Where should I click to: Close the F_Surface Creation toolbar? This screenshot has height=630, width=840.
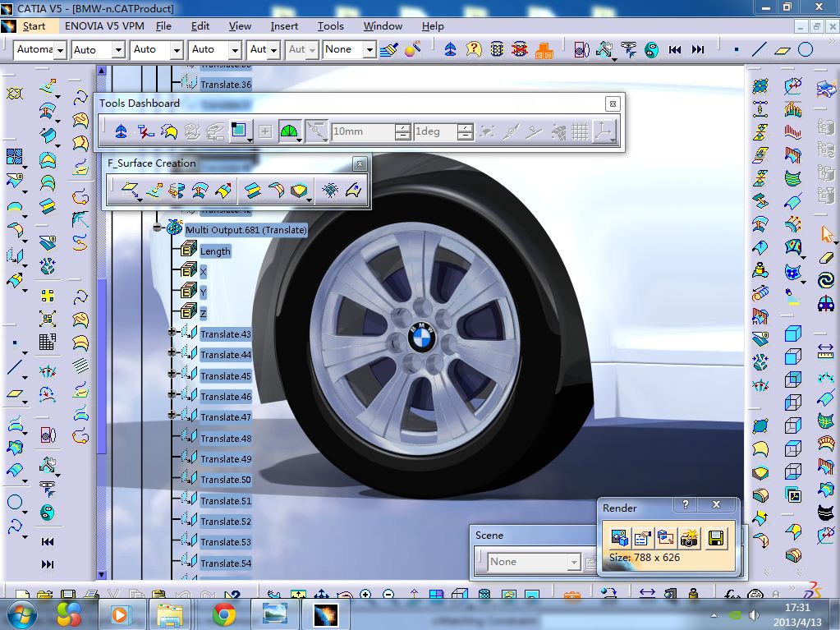pyautogui.click(x=360, y=163)
